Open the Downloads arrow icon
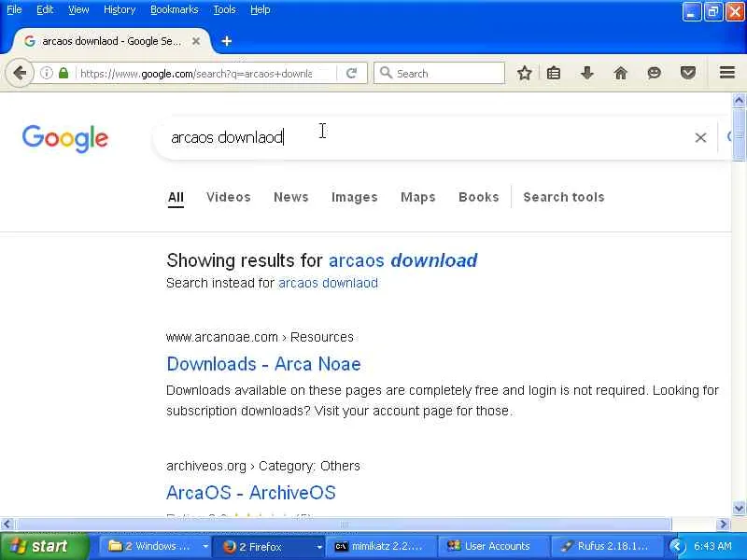The image size is (747, 560). pos(587,73)
